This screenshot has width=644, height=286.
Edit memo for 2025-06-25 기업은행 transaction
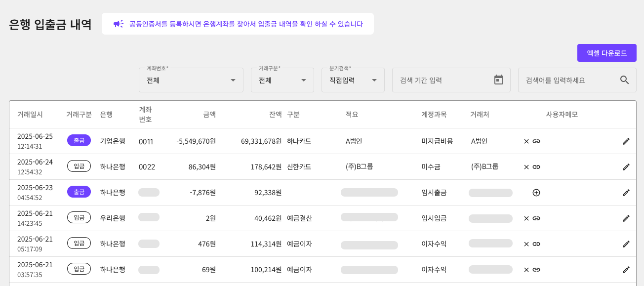coord(626,141)
